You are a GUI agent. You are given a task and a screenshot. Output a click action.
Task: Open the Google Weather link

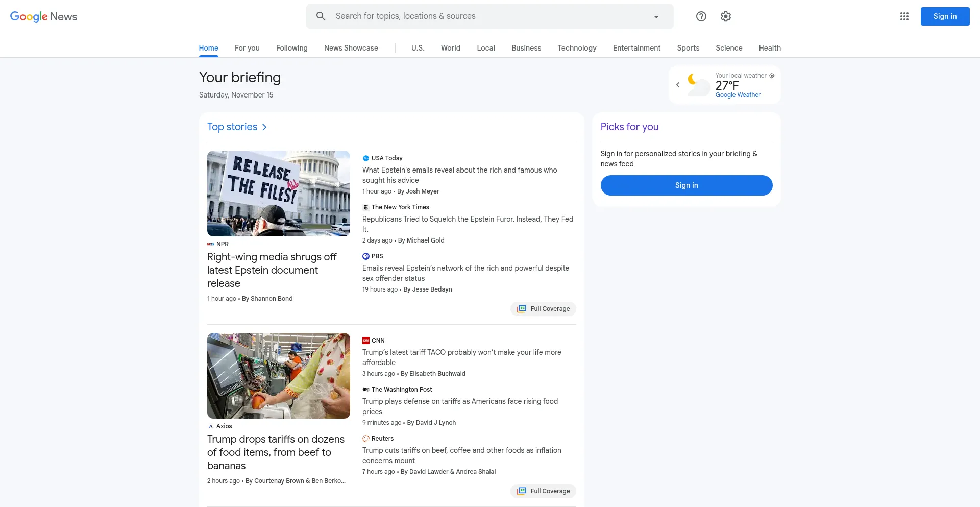738,95
